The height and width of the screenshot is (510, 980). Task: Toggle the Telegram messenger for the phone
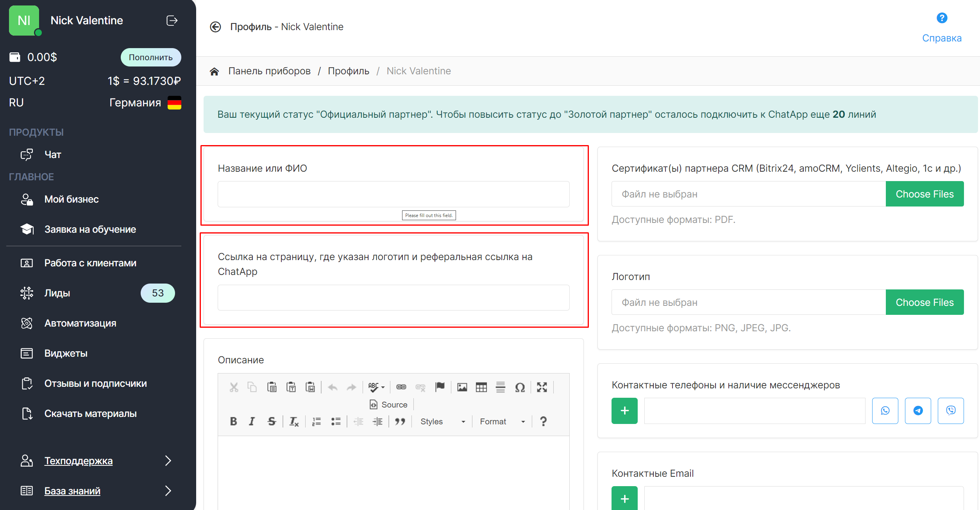[918, 411]
